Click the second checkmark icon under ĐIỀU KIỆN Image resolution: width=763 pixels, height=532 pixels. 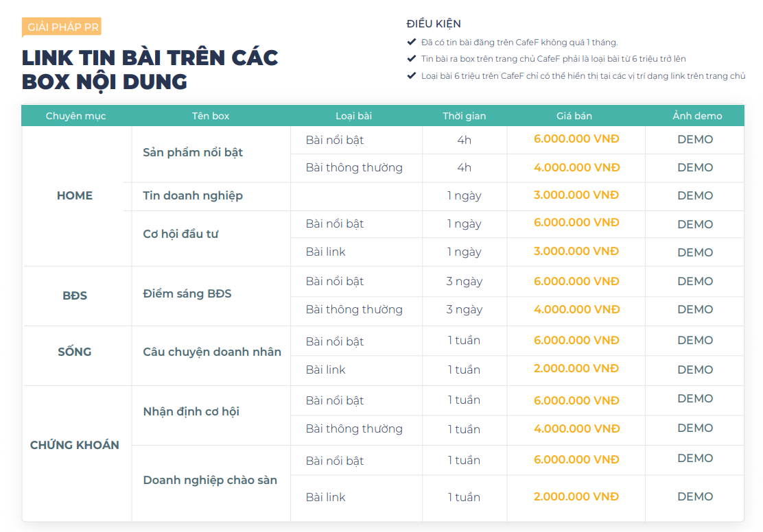[x=412, y=59]
